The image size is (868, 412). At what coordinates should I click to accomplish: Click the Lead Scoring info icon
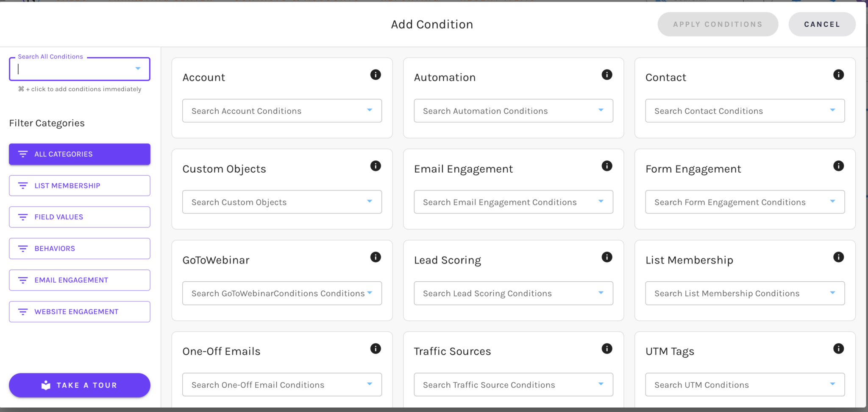tap(607, 257)
